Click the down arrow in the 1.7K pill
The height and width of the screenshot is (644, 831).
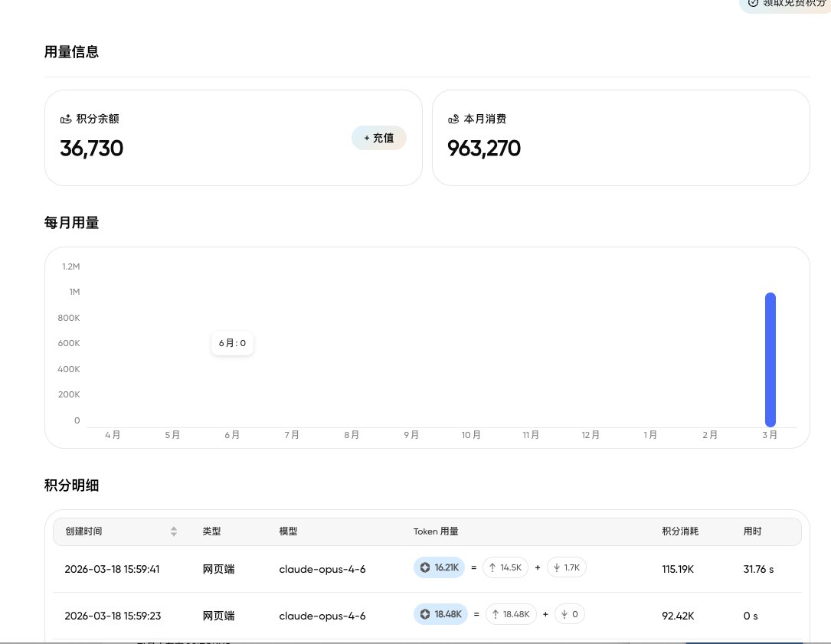click(x=557, y=567)
